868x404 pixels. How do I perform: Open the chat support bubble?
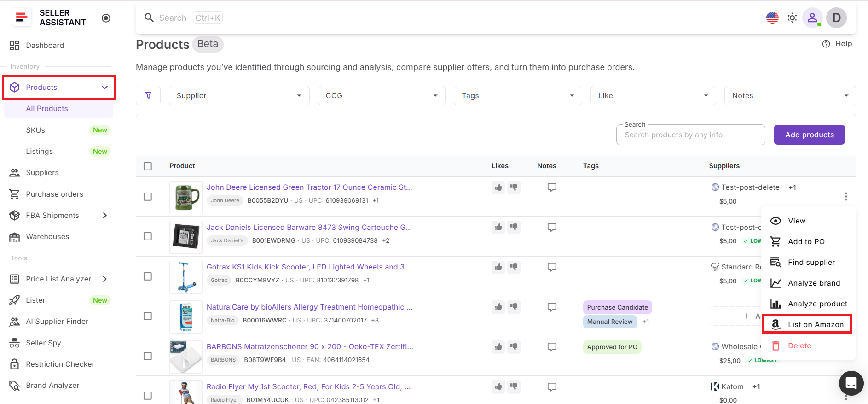coord(851,383)
